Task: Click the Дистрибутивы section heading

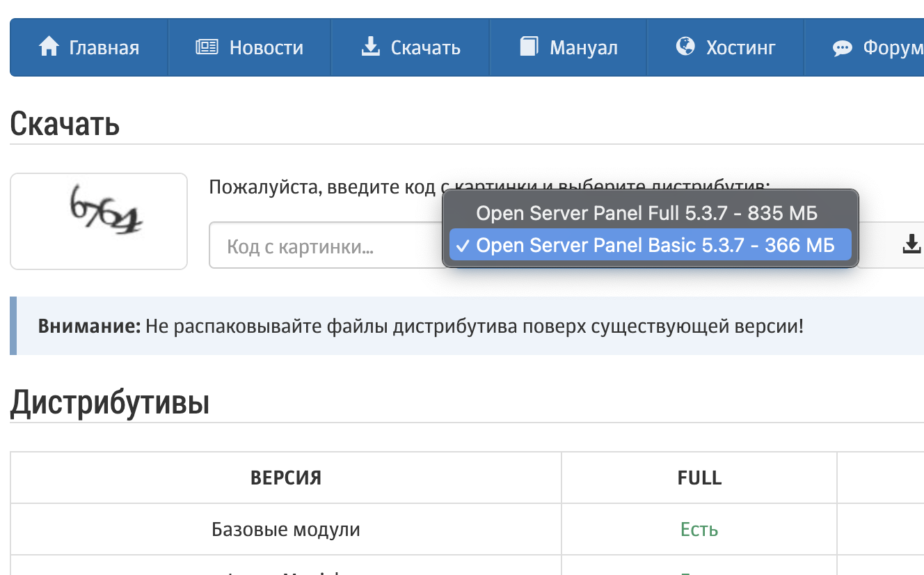Action: (x=110, y=402)
